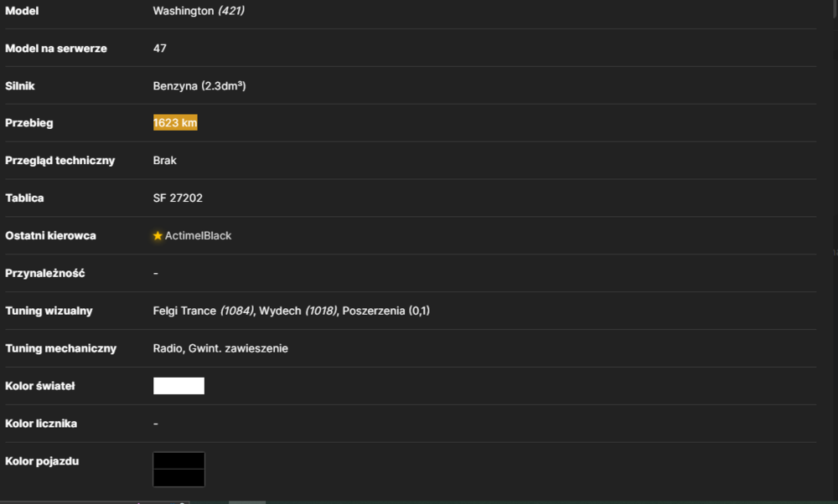Image resolution: width=838 pixels, height=504 pixels.
Task: Click the Felgi Trance (1084) tuning entry
Action: pos(203,311)
